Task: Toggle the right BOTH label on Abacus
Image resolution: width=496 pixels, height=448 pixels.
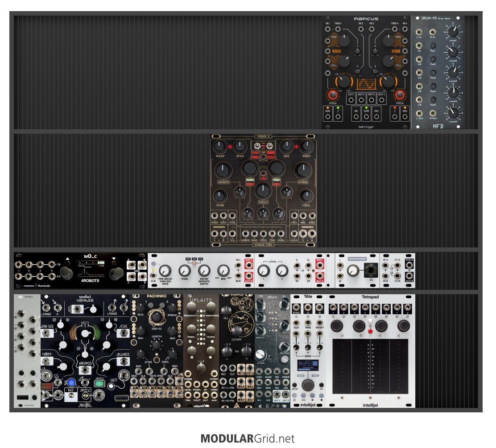Action: [x=396, y=51]
